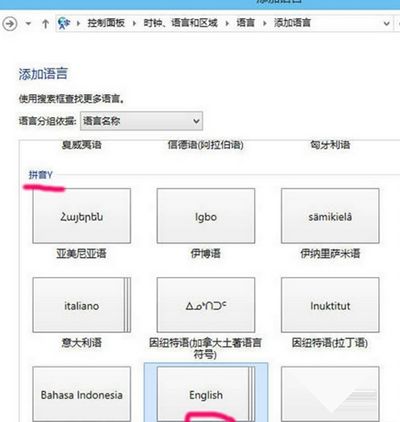Go up one level with the up arrow
The image size is (400, 422).
[45, 24]
